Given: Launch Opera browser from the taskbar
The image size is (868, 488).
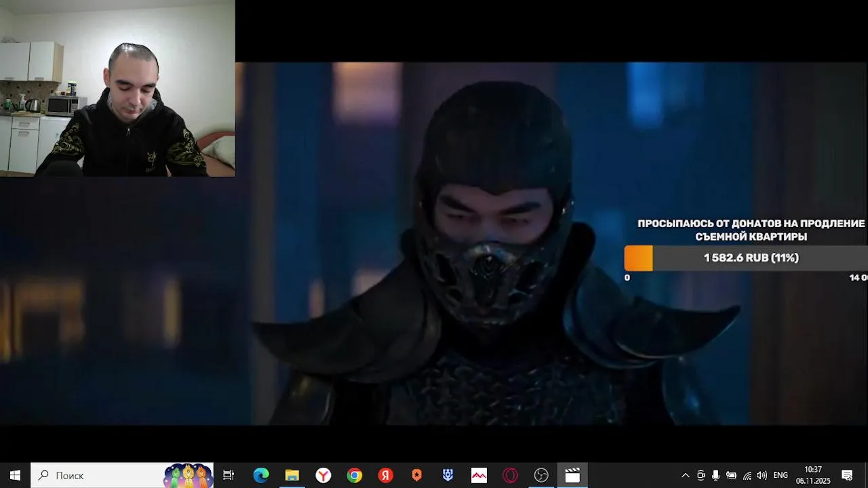Looking at the screenshot, I should click(x=510, y=475).
